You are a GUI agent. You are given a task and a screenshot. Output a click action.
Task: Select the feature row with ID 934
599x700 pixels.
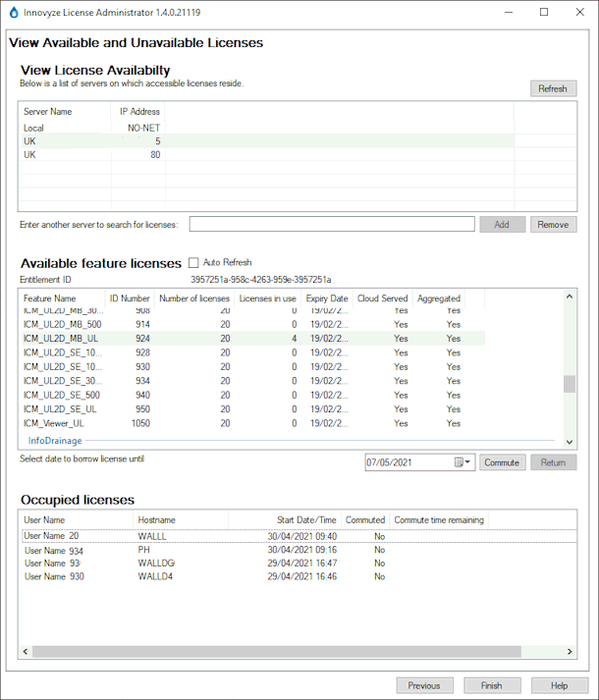252,381
